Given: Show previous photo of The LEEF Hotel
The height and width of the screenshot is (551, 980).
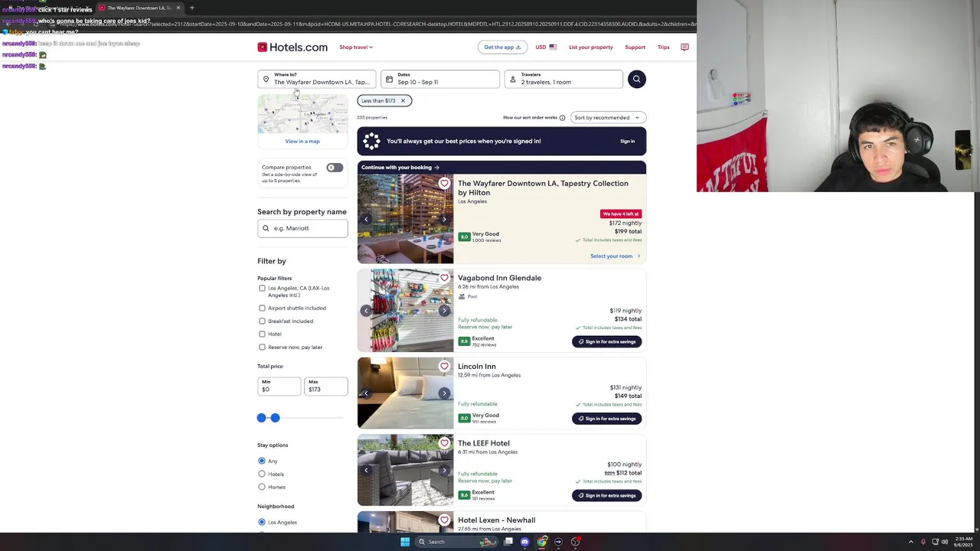Looking at the screenshot, I should tap(366, 471).
